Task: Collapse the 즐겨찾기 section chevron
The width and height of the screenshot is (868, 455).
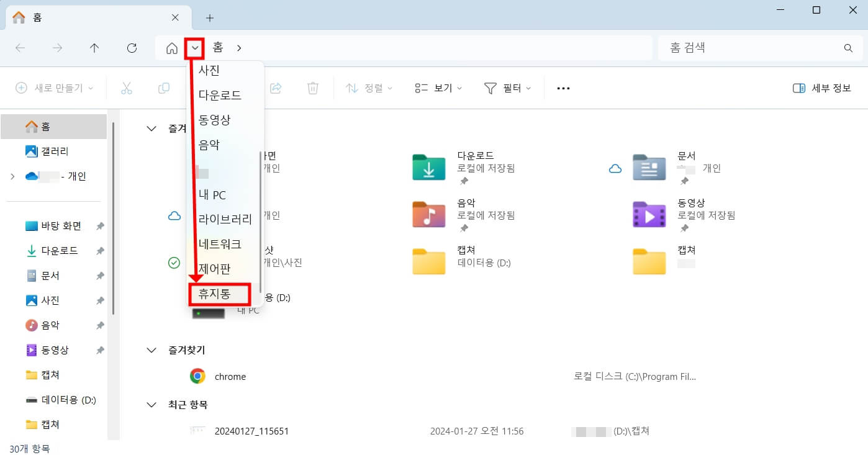Action: (151, 349)
